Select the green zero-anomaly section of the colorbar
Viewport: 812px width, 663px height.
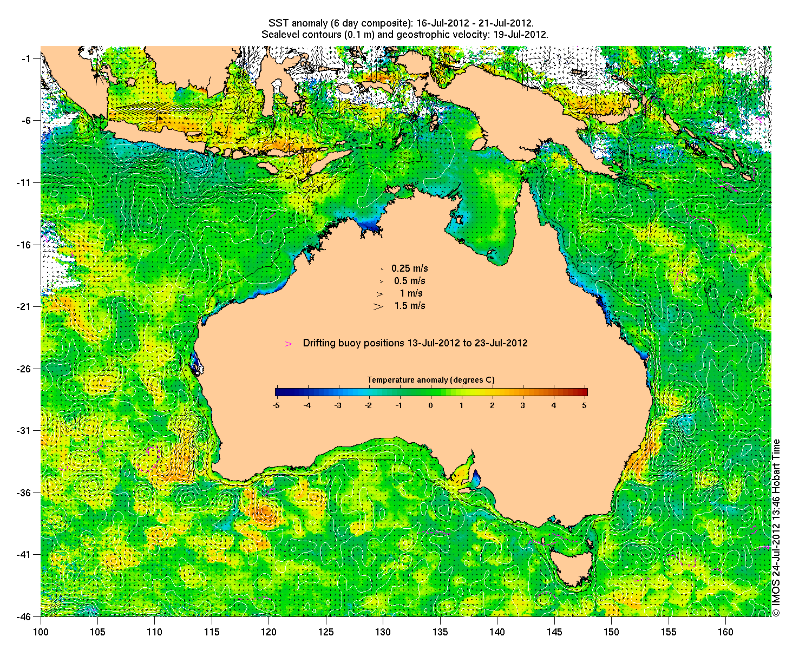click(x=431, y=392)
